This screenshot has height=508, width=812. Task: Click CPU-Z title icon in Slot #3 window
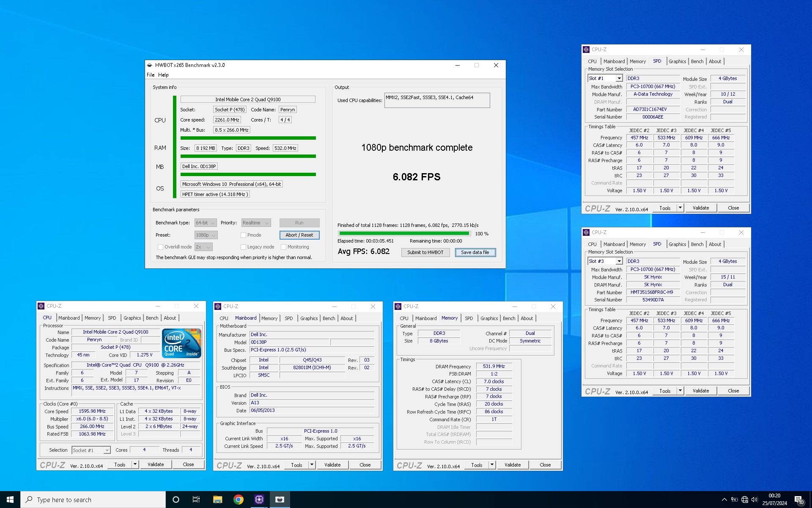(586, 232)
